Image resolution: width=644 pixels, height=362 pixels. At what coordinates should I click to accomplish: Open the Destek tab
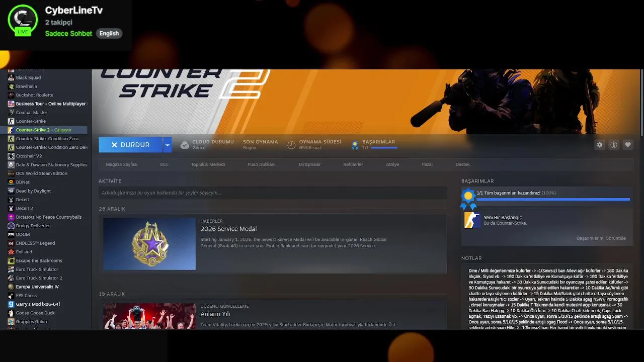pyautogui.click(x=462, y=164)
